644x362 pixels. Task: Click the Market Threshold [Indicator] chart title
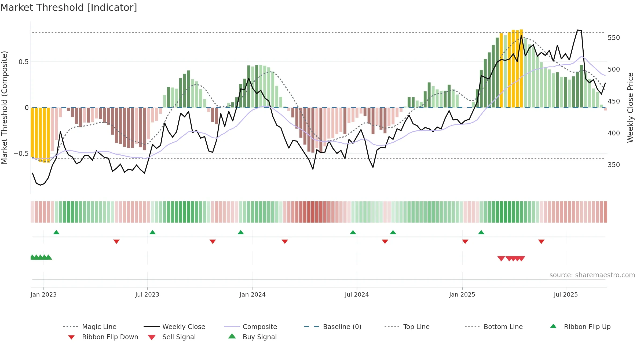click(x=69, y=8)
